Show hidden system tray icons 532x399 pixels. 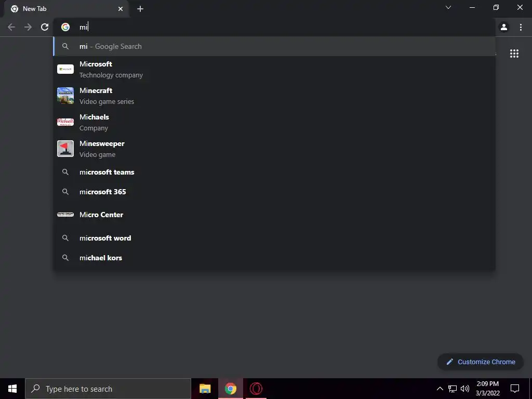440,389
